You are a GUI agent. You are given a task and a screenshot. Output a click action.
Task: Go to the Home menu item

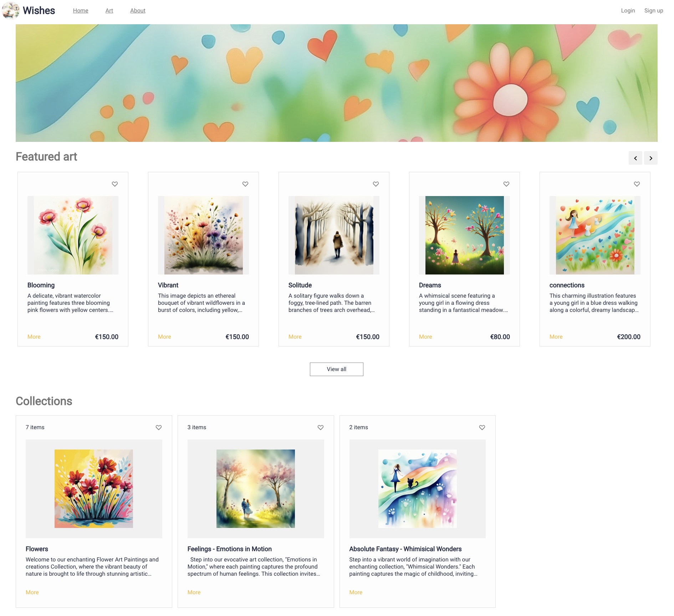pos(81,11)
